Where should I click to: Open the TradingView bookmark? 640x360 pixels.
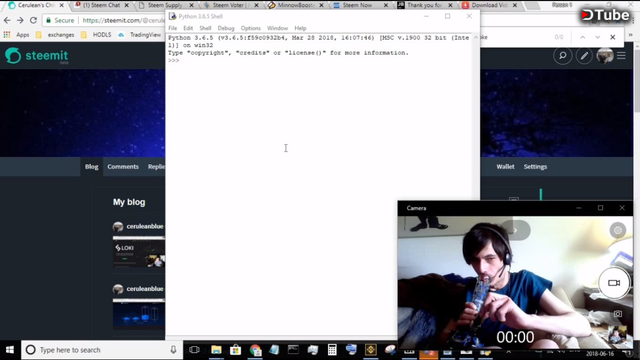(140, 35)
